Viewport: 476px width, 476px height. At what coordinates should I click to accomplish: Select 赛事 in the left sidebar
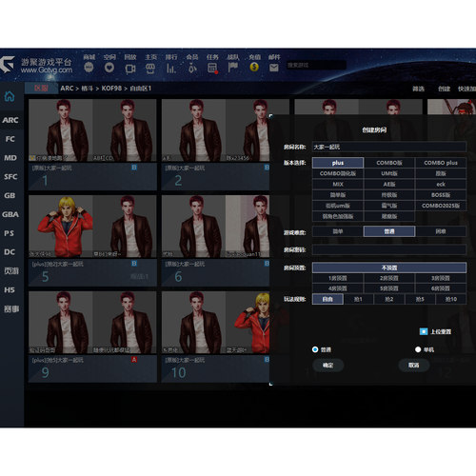tap(11, 308)
